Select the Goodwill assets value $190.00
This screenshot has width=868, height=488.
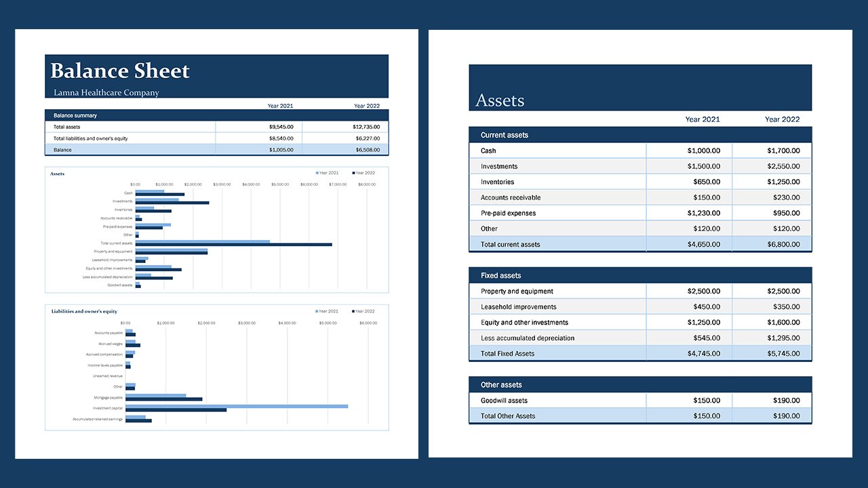(786, 400)
